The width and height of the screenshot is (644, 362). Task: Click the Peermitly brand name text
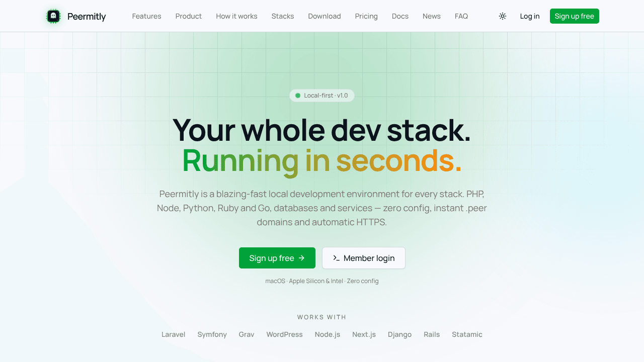click(x=87, y=17)
